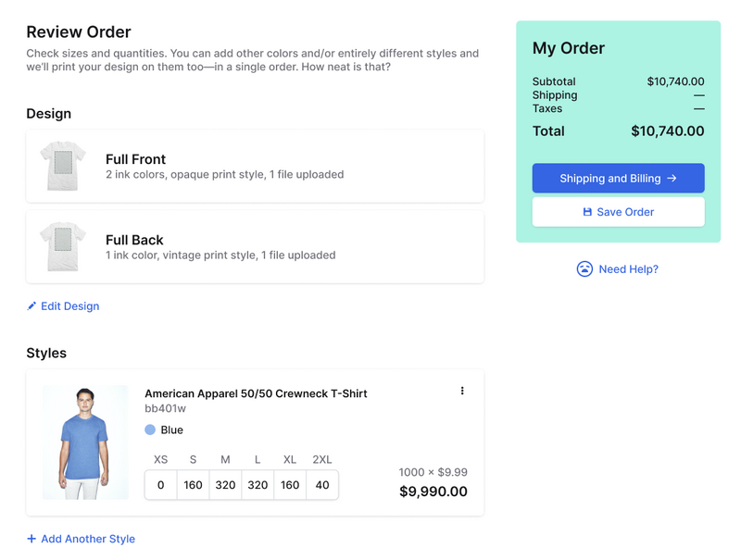Click the sad face Need Help icon
The width and height of the screenshot is (741, 560).
[584, 269]
